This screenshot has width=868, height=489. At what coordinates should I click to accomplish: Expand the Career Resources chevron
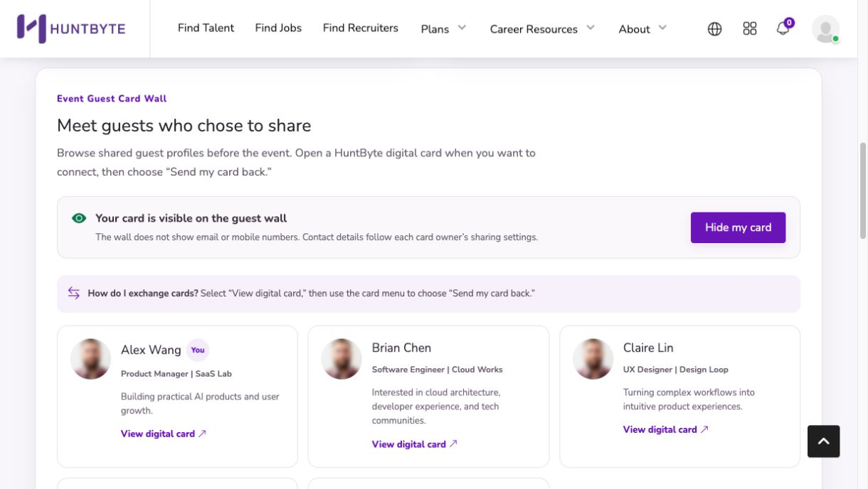tap(591, 28)
